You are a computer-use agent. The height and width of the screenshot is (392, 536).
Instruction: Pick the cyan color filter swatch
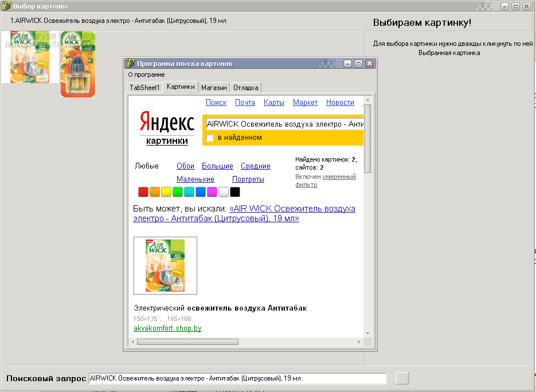point(189,192)
